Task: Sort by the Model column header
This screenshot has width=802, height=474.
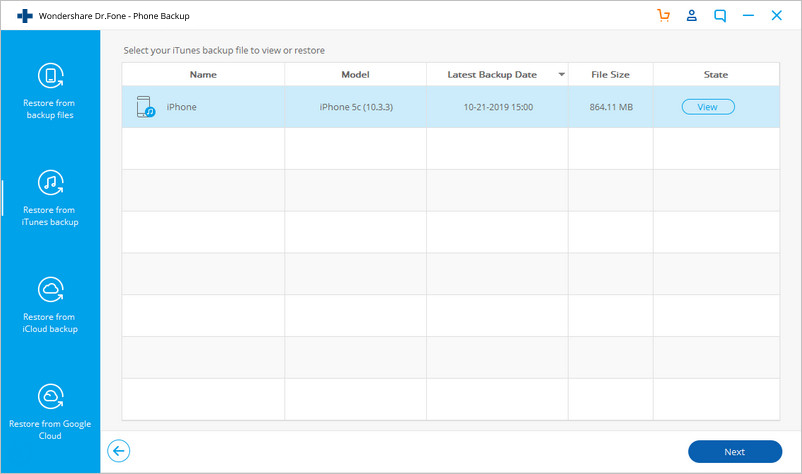Action: click(355, 75)
